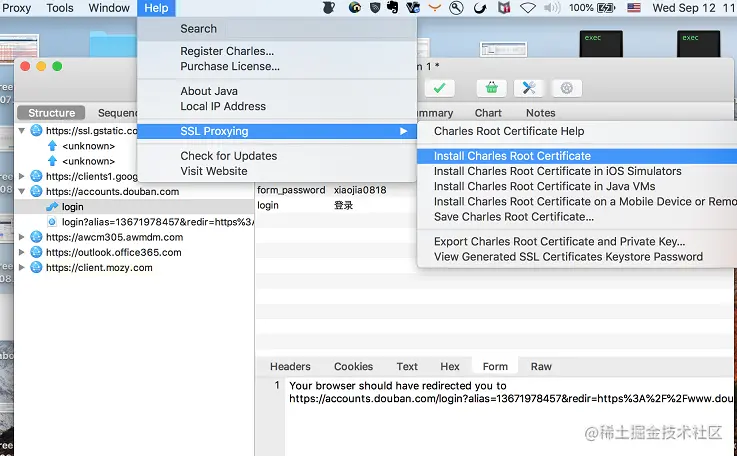
Task: Click globe icon beside awcm305.awmdm.com
Action: 36,236
